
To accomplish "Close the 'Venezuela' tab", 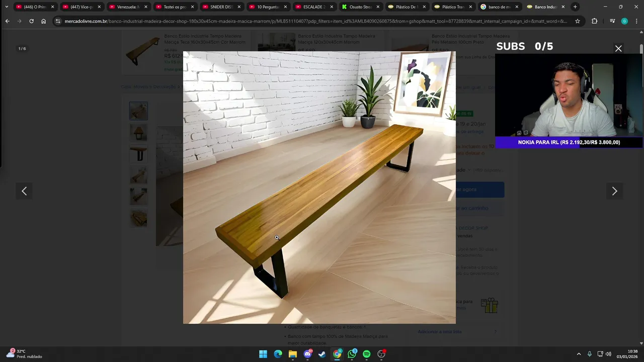I will coord(145,7).
